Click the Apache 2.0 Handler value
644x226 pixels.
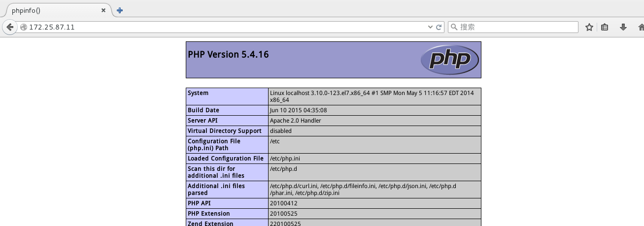pos(296,121)
